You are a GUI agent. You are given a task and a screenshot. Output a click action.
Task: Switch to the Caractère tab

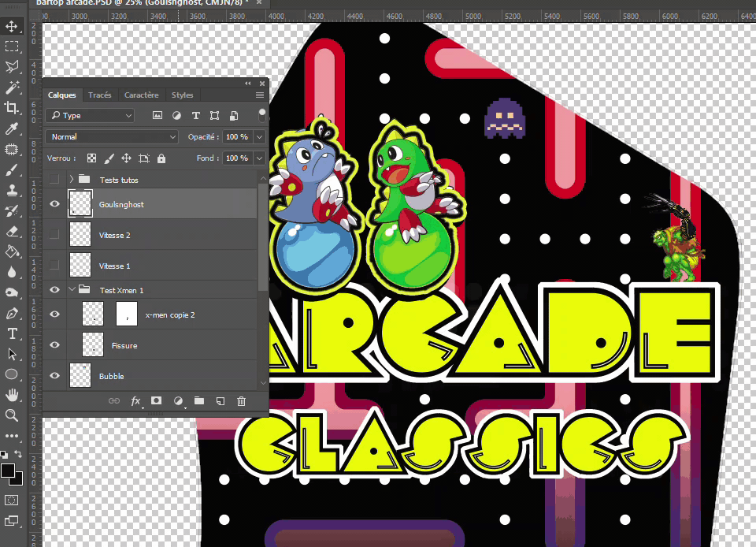coord(141,95)
